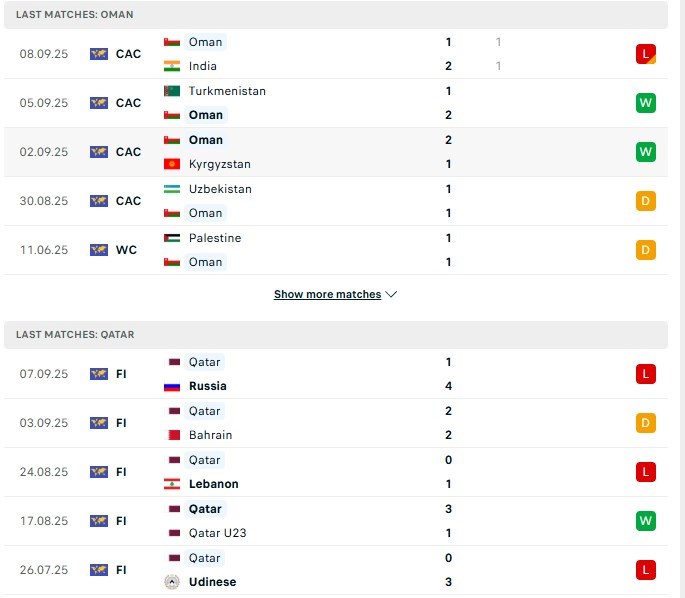Click the FI competition label for 24.08.25
Screen dimensions: 685x598
(121, 472)
